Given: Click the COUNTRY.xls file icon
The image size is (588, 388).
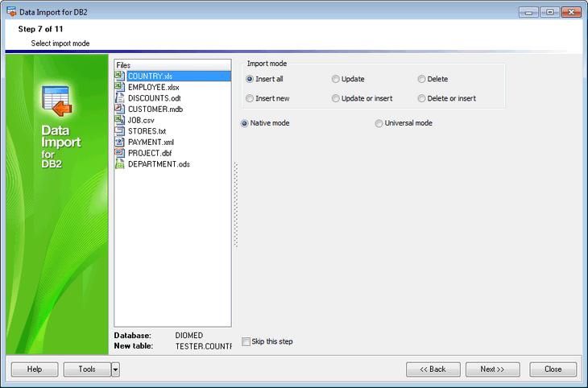Looking at the screenshot, I should click(x=121, y=76).
